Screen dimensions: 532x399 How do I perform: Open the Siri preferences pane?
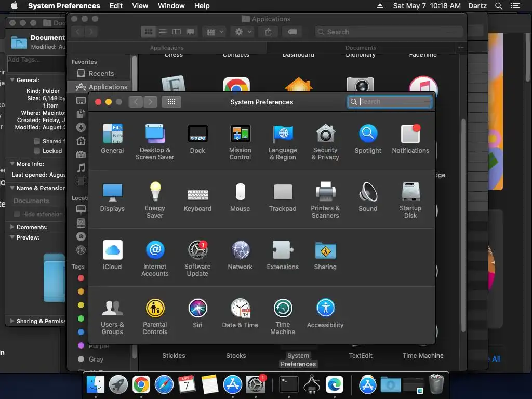click(x=197, y=313)
